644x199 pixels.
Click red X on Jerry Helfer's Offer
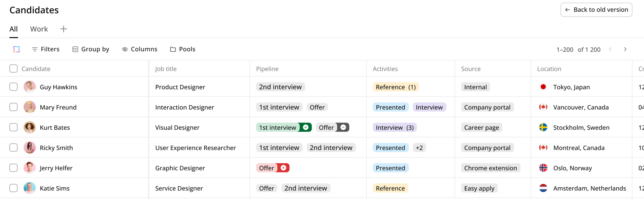(x=283, y=168)
